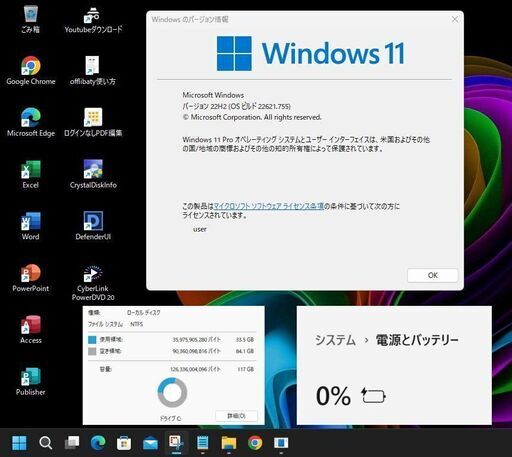Click version 22H2 build text line

(236, 106)
